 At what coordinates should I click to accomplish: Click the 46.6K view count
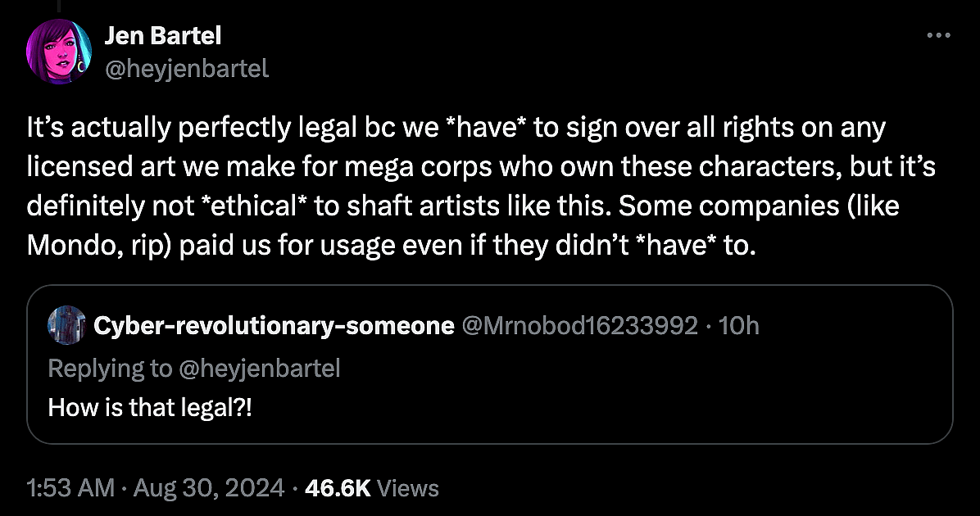tap(338, 488)
